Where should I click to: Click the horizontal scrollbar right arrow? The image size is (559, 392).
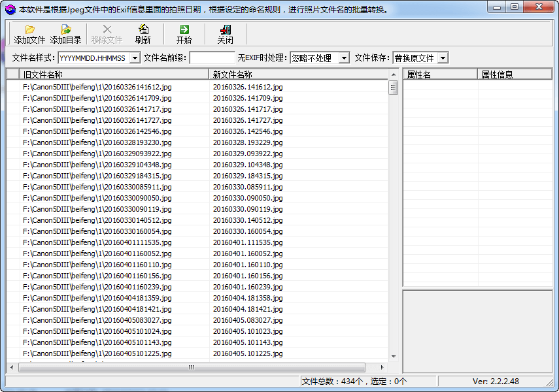tap(382, 367)
